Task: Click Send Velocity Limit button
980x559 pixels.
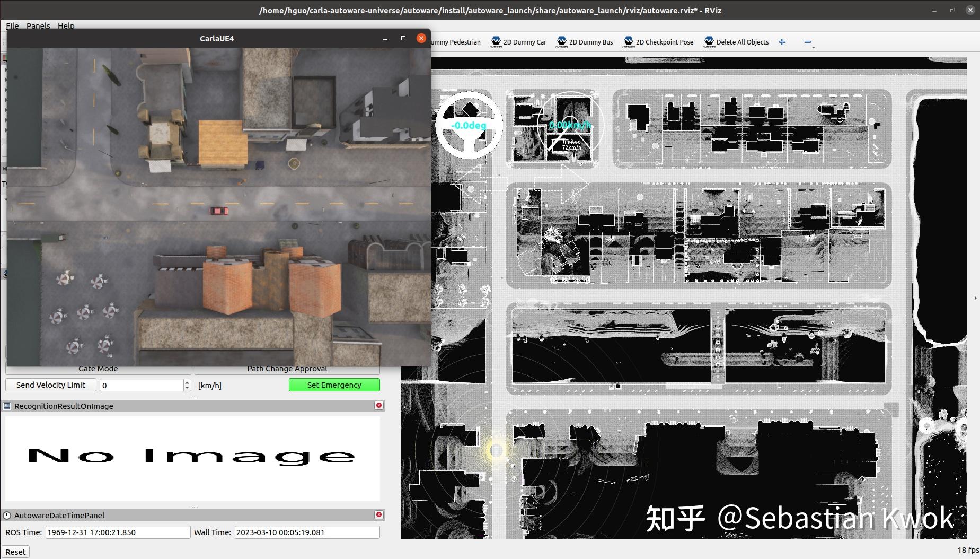Action: (51, 385)
